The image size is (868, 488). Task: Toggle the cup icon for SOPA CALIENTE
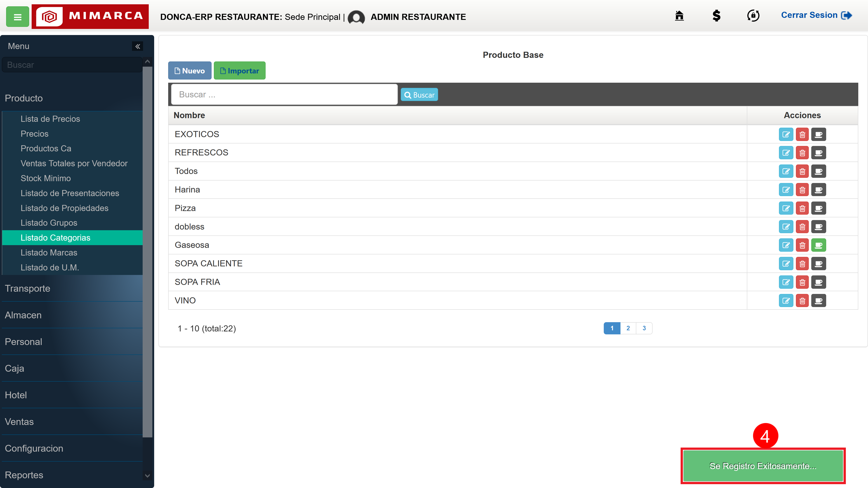tap(818, 264)
